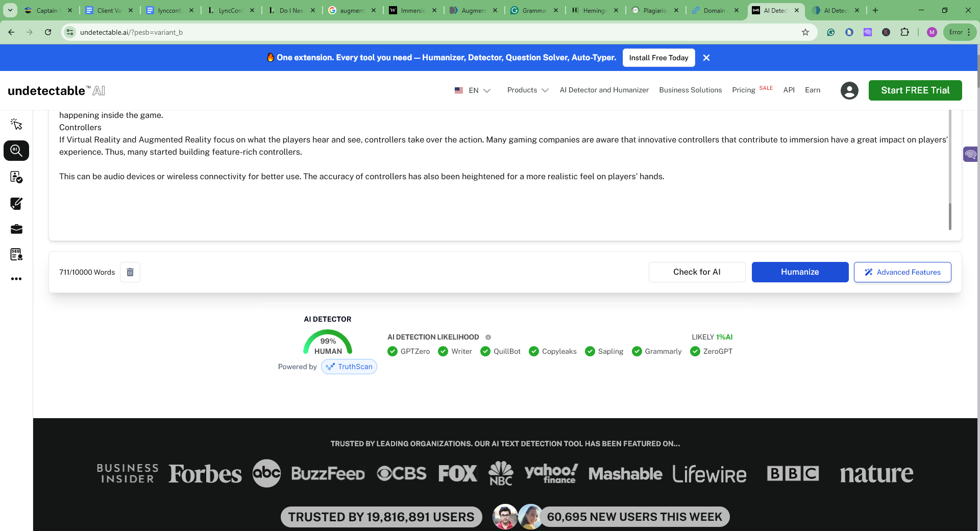Screen dimensions: 980x531
Task: Expand the Products menu
Action: coord(528,90)
